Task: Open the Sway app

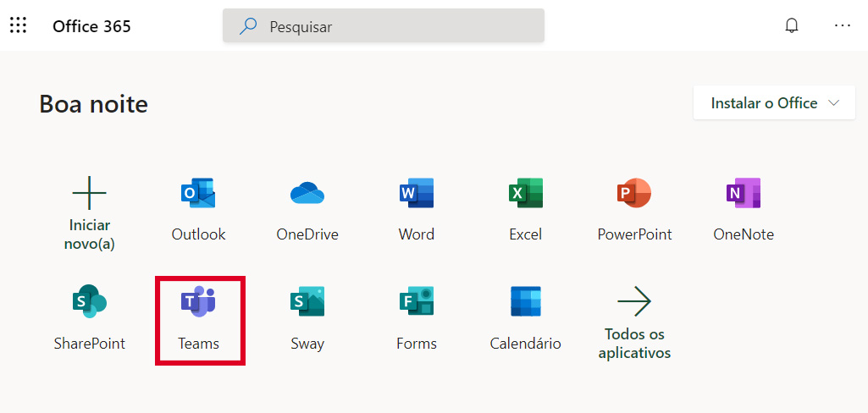Action: click(x=307, y=302)
